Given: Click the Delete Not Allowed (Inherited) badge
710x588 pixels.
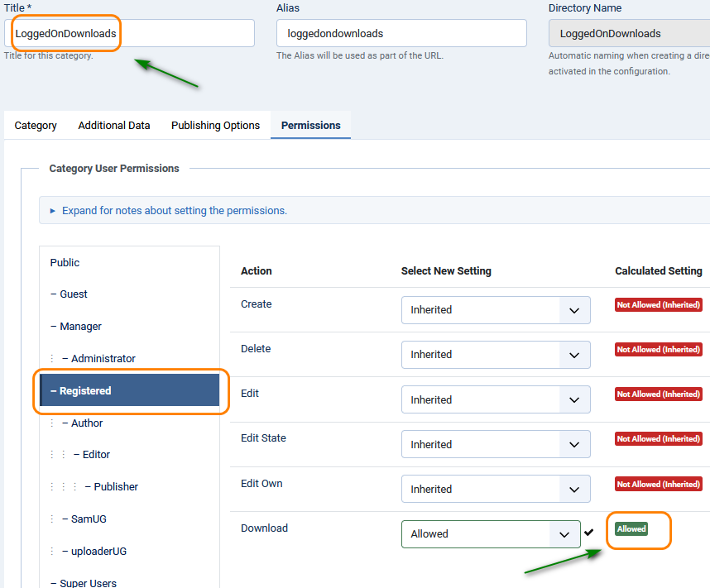Looking at the screenshot, I should point(659,350).
